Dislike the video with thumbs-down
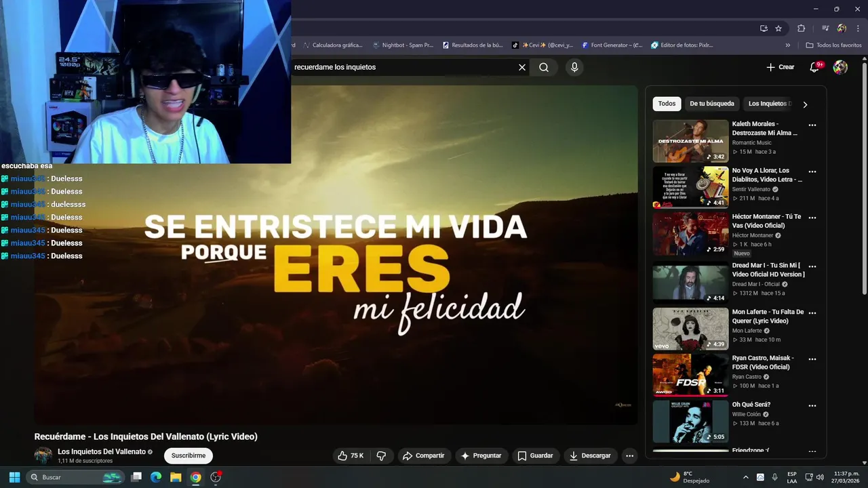This screenshot has width=868, height=488. (381, 455)
